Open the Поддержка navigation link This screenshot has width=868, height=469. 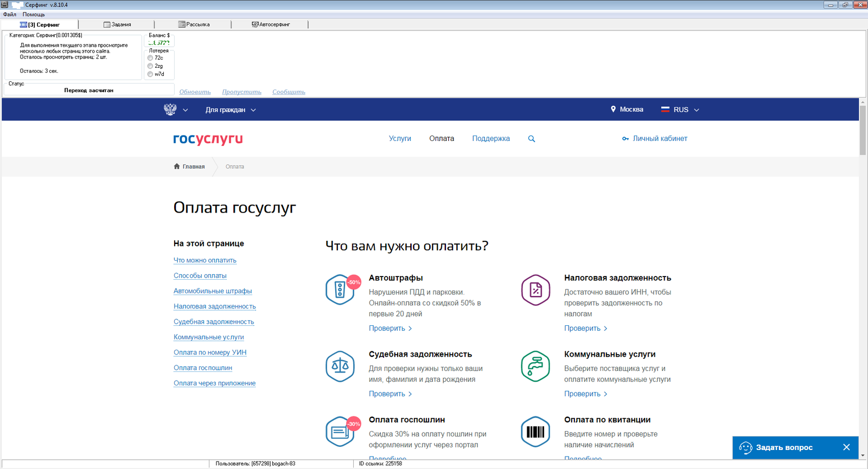click(x=491, y=139)
